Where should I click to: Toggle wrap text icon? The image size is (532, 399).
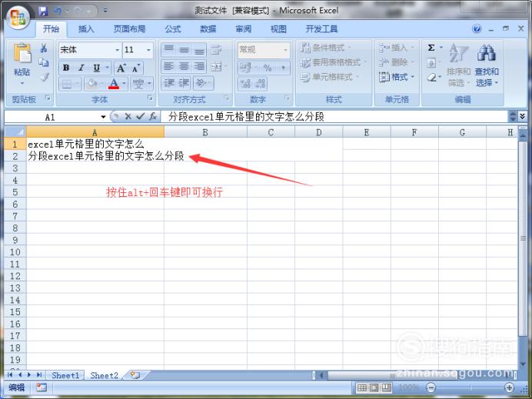point(216,50)
